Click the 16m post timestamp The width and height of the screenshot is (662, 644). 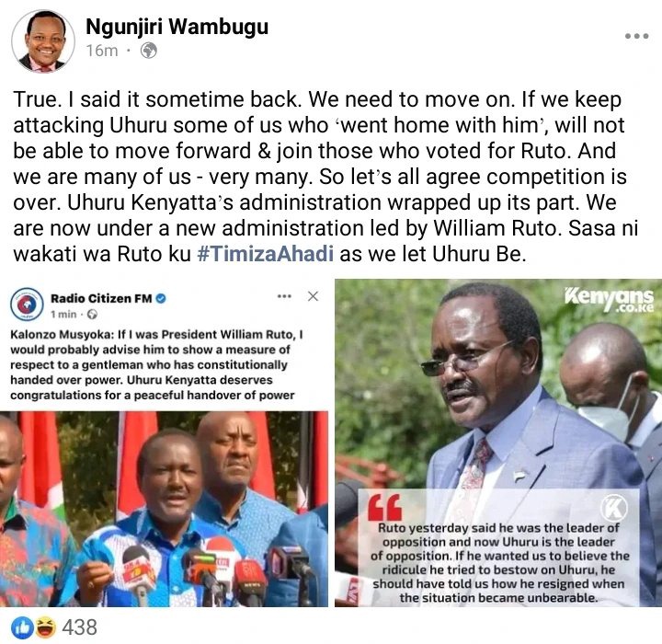point(102,51)
